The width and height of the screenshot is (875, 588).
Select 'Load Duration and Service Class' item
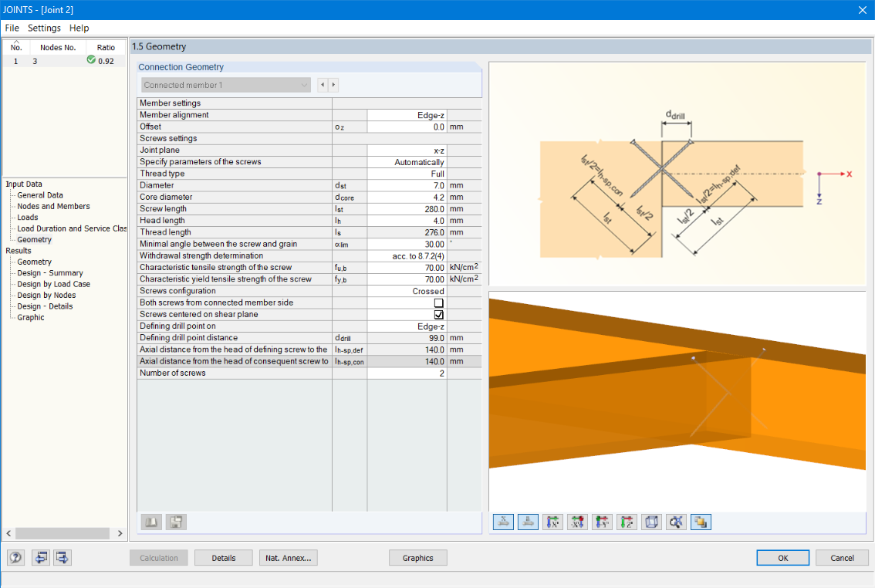(72, 228)
